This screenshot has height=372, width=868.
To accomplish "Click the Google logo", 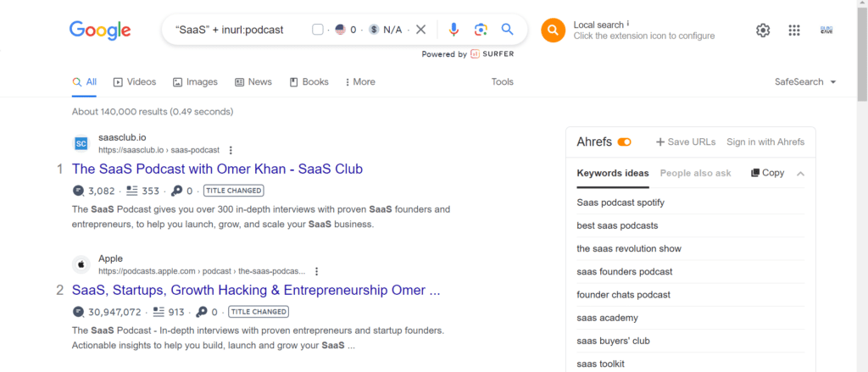I will click(100, 30).
